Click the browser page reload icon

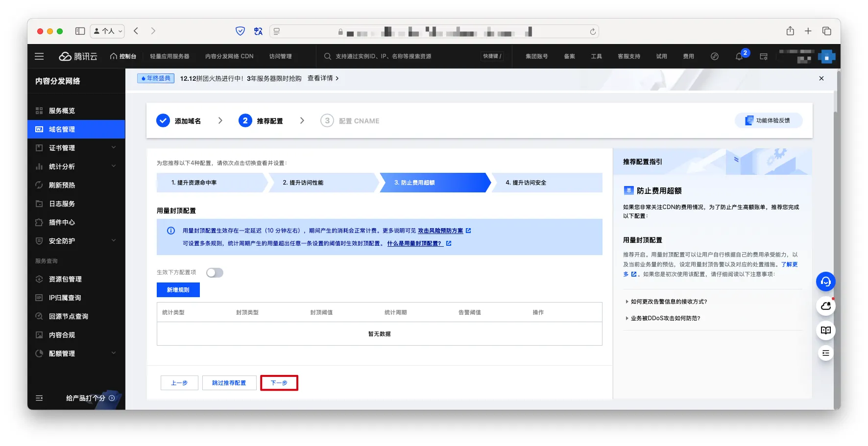pos(593,31)
